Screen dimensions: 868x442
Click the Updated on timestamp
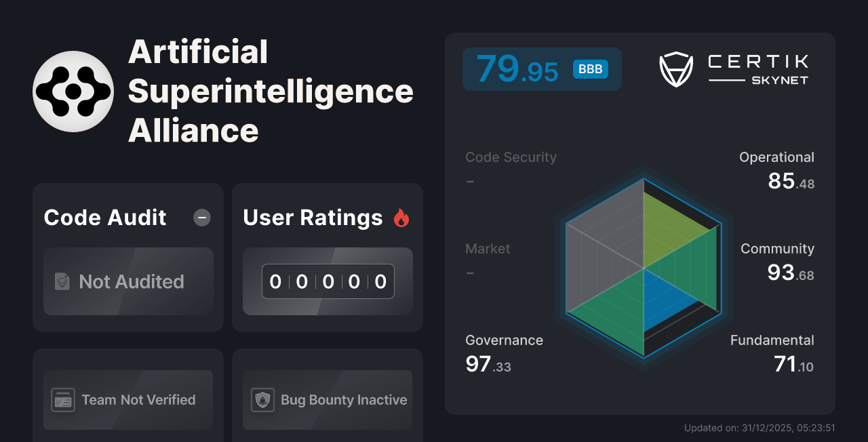click(760, 428)
